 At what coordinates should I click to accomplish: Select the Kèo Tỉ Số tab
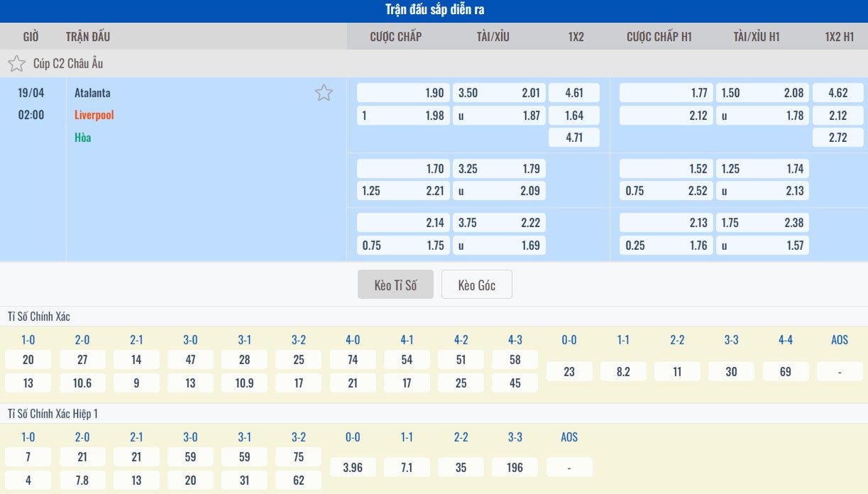point(395,285)
